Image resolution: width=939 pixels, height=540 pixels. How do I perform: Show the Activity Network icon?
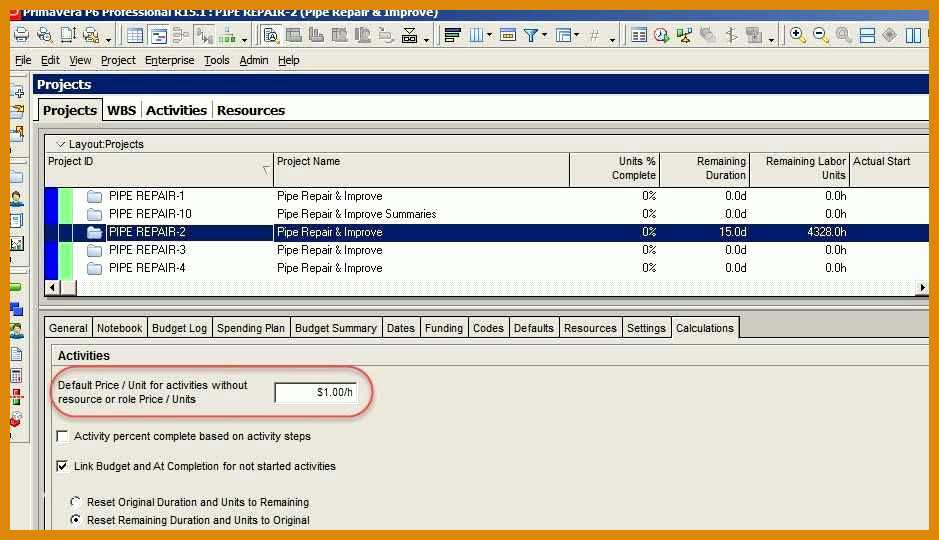coord(180,35)
